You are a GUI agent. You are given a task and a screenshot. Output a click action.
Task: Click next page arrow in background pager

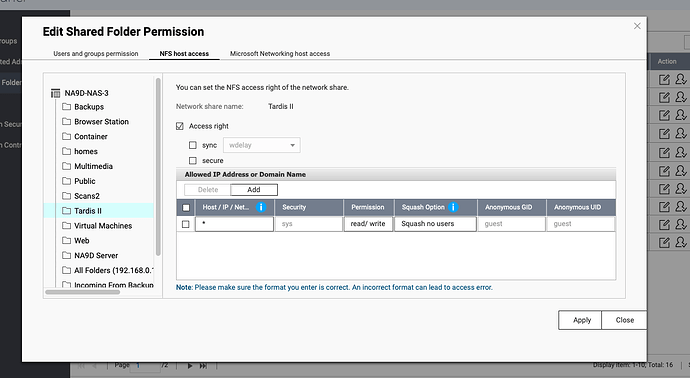pos(190,366)
